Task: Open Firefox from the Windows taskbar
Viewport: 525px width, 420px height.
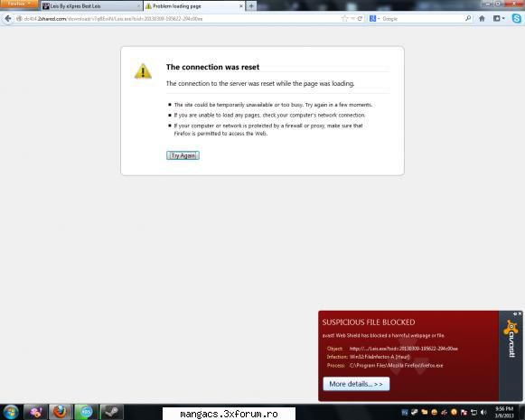Action: tap(60, 412)
